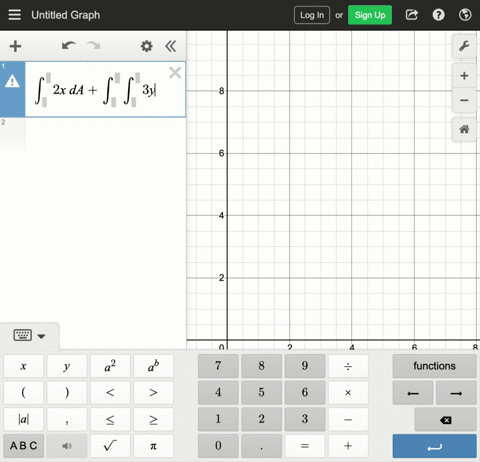Open the hamburger main menu
Viewport: 480px width, 462px height.
pos(14,15)
